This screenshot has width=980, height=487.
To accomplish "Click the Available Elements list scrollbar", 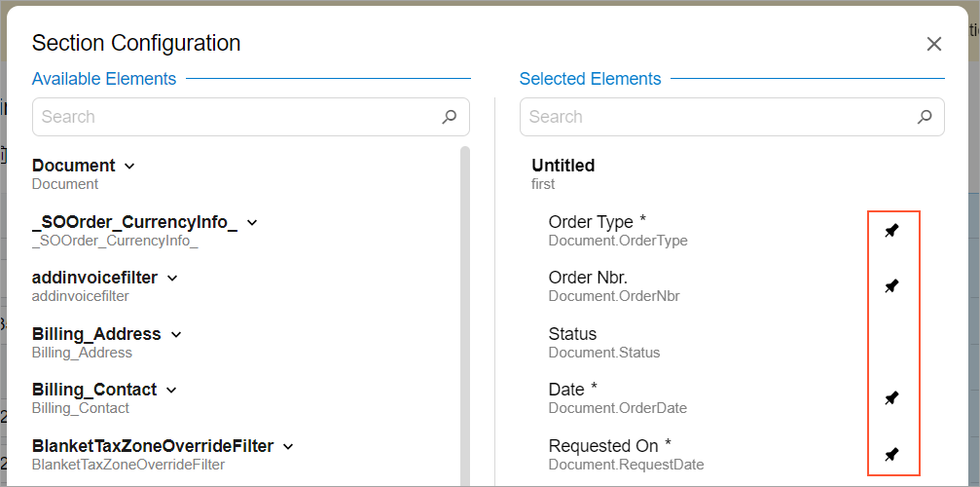I will (465, 292).
